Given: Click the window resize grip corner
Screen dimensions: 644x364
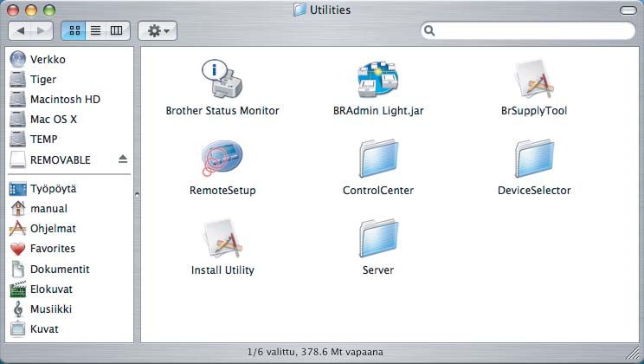Looking at the screenshot, I should (634, 354).
